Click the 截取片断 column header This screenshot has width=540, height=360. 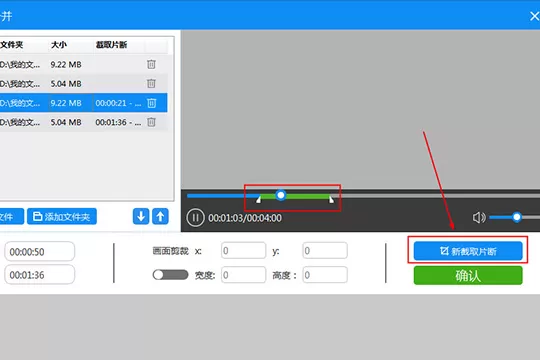(112, 45)
